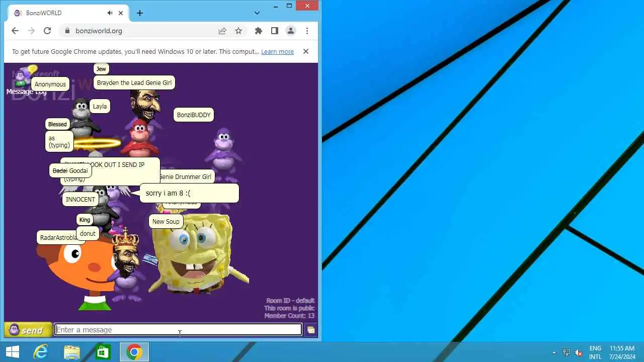Screen dimensions: 644x362
Task: Mute the BonziWORLD tab audio icon
Action: tap(110, 13)
